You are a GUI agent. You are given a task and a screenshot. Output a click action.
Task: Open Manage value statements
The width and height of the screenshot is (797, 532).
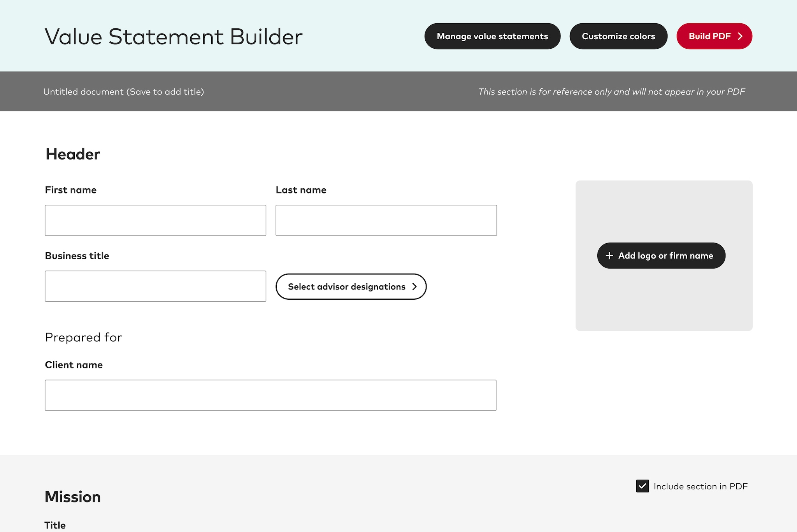[492, 36]
